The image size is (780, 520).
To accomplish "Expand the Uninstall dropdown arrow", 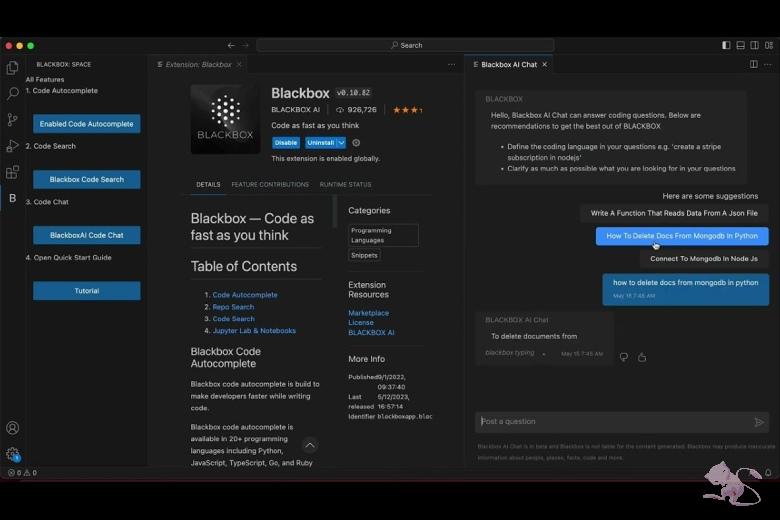I will pyautogui.click(x=341, y=143).
